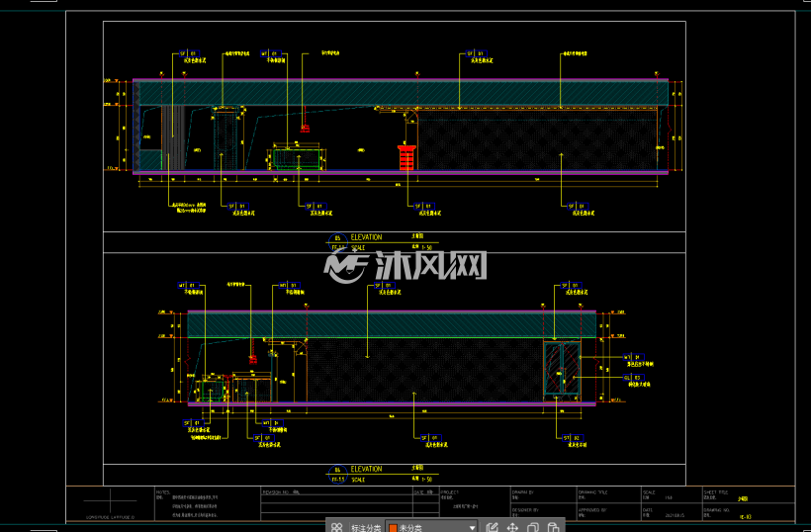The width and height of the screenshot is (811, 532).
Task: Click the ELEVATION title of drawing 06
Action: point(366,469)
